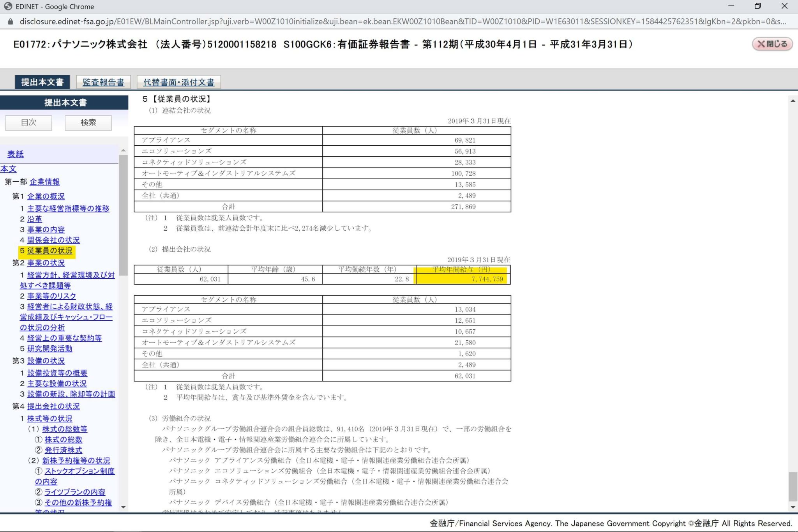Screen dimensions: 798x532
Task: Open 設備の新設、除却等の計画 link
Action: pos(71,394)
